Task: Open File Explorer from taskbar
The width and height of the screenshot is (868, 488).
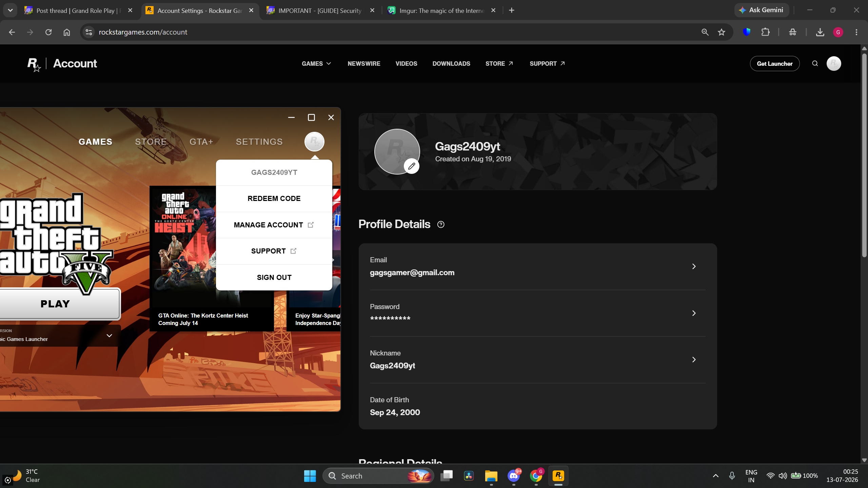Action: [x=491, y=476]
